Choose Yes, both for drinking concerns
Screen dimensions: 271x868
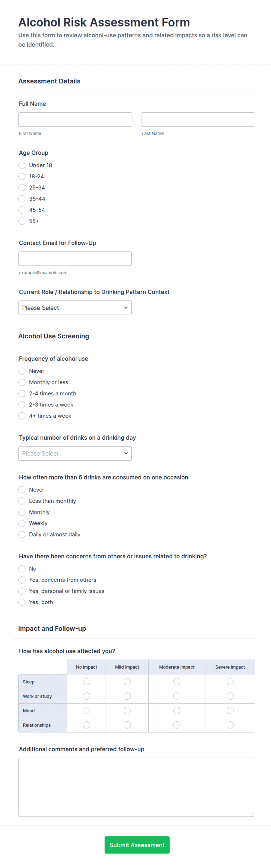pos(22,602)
